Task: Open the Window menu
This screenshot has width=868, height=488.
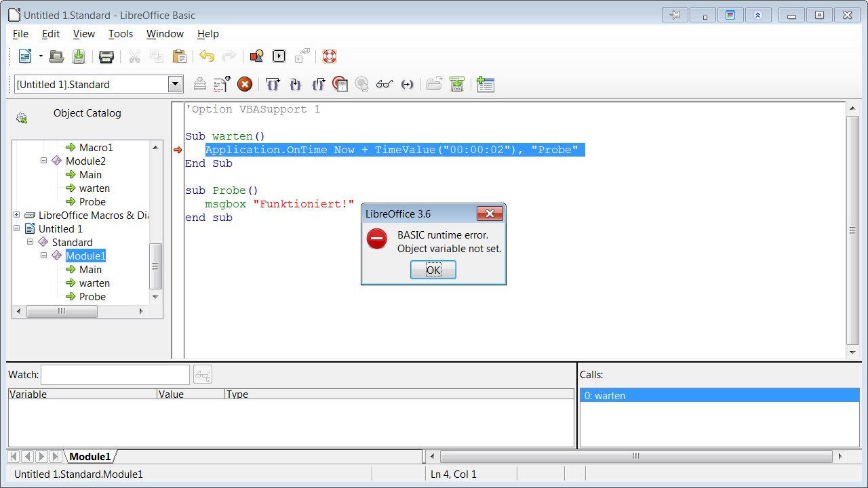Action: pos(165,34)
